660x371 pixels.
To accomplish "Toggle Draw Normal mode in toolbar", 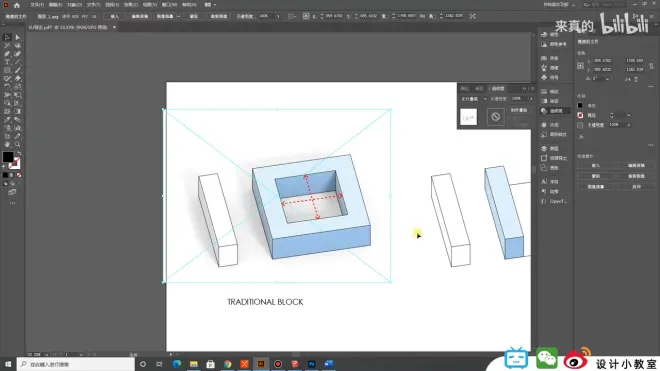I will pyautogui.click(x=5, y=184).
